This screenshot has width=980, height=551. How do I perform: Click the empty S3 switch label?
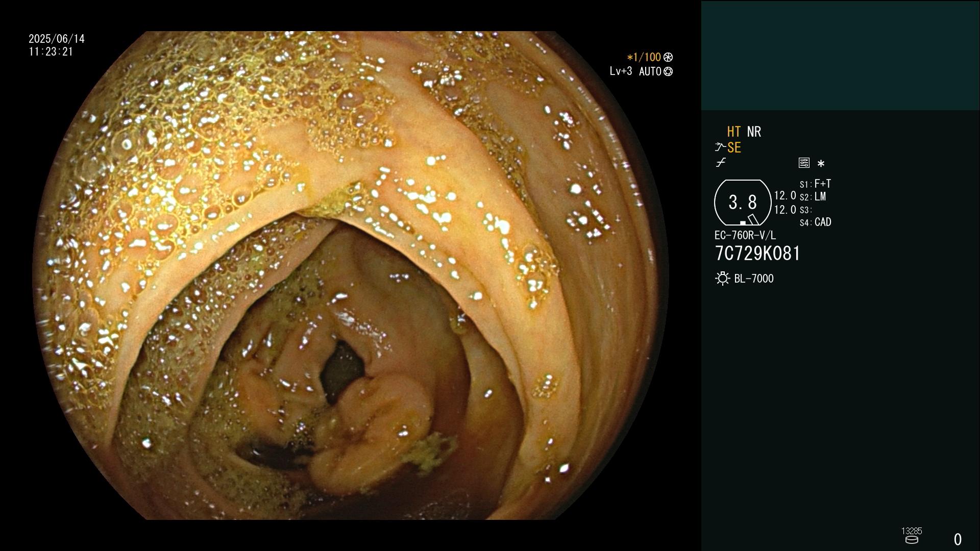click(x=805, y=210)
